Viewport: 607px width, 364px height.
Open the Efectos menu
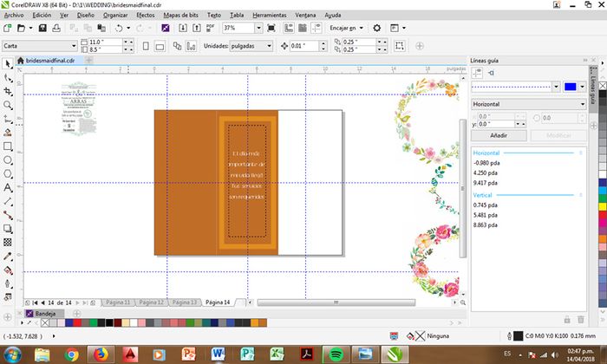(x=146, y=16)
